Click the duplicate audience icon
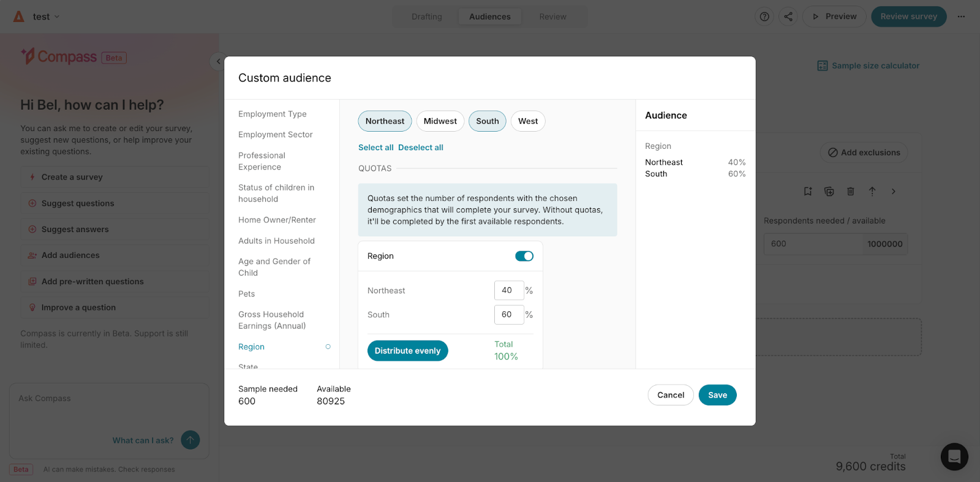This screenshot has height=482, width=980. [x=829, y=191]
